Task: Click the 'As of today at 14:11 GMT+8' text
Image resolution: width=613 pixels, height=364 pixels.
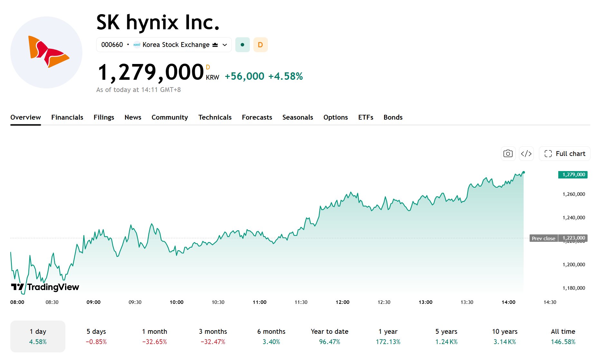Action: [138, 90]
